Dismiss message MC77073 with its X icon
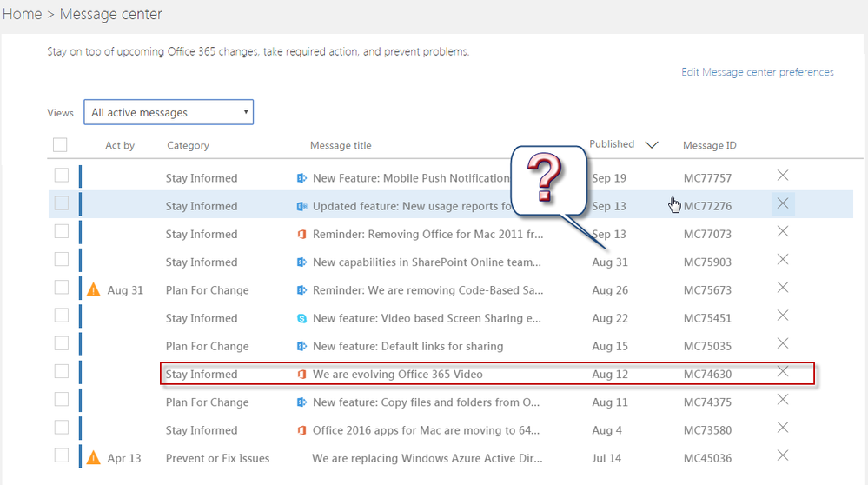 point(783,231)
